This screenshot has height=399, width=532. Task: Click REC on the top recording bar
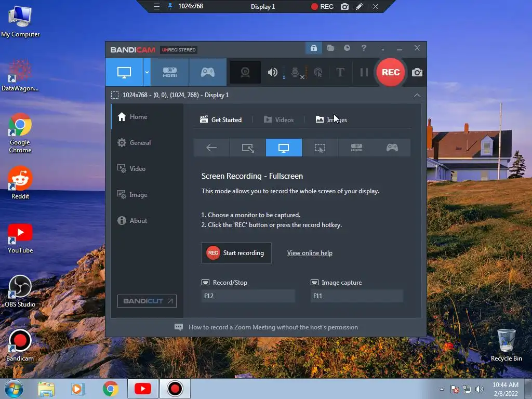tap(322, 6)
